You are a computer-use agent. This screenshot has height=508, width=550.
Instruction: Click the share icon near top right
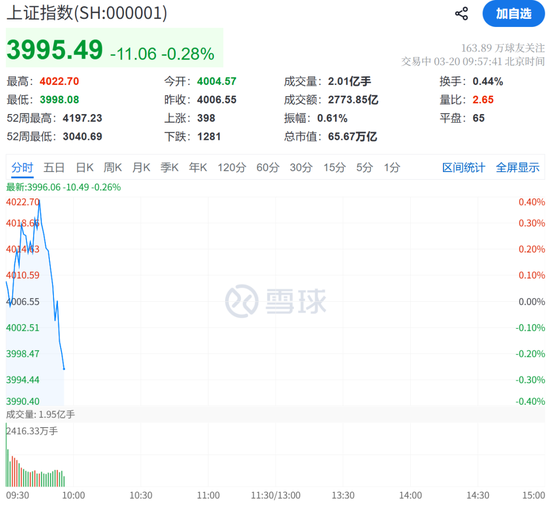[x=461, y=14]
